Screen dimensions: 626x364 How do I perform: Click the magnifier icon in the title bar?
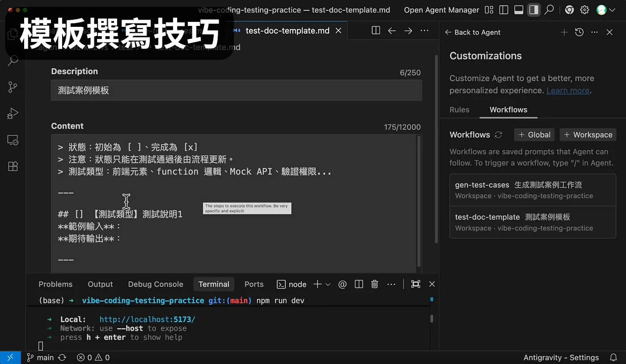tap(550, 10)
